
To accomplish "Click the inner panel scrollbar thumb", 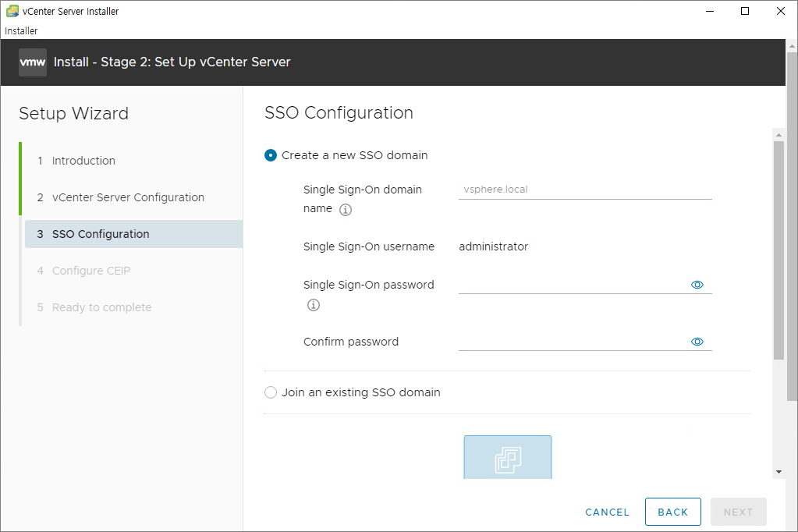I will 778,250.
